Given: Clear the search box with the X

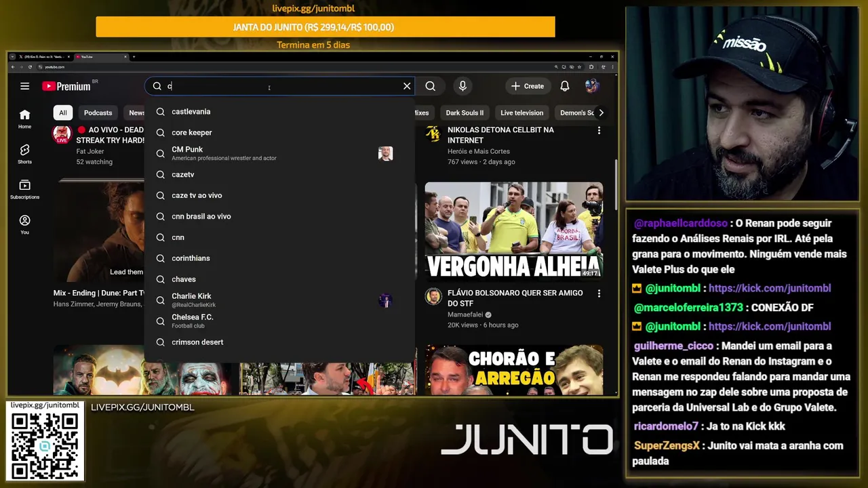Looking at the screenshot, I should click(x=407, y=86).
